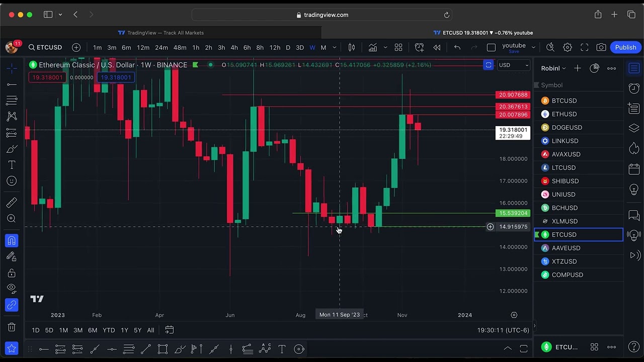Show All date range
Image resolution: width=644 pixels, height=362 pixels.
click(150, 330)
